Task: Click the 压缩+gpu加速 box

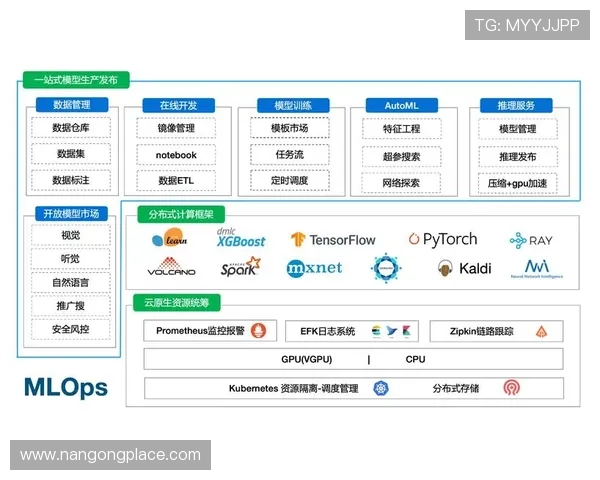Action: 517,183
